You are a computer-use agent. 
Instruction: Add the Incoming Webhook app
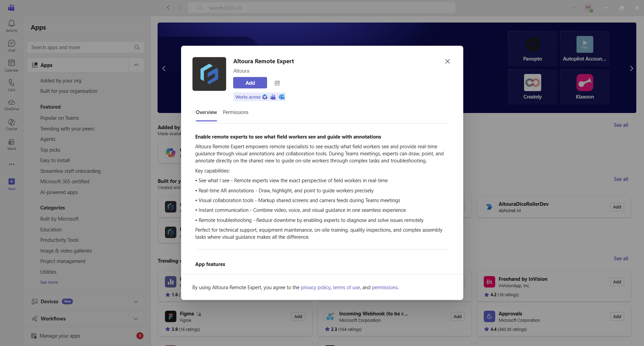pyautogui.click(x=458, y=317)
